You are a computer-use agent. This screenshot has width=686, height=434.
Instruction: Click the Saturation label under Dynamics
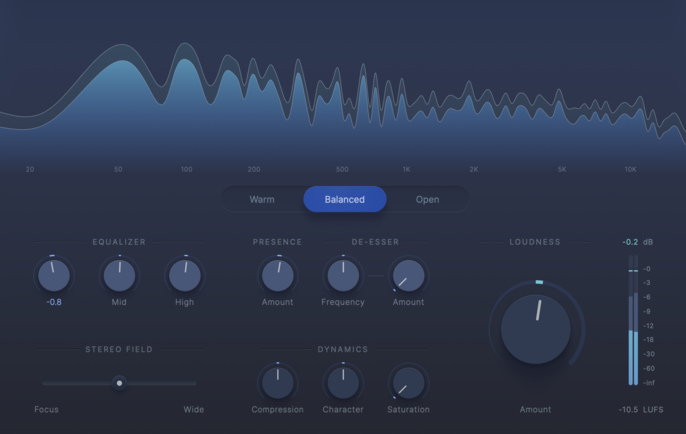point(408,410)
